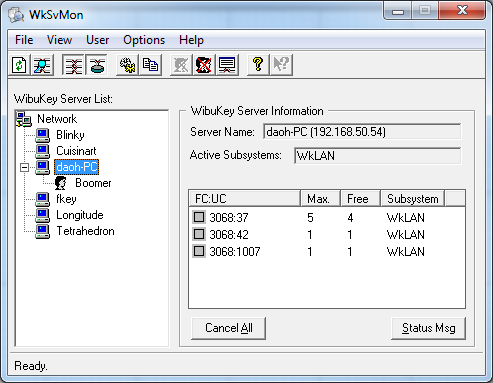Click the Status Msg button

click(x=429, y=328)
